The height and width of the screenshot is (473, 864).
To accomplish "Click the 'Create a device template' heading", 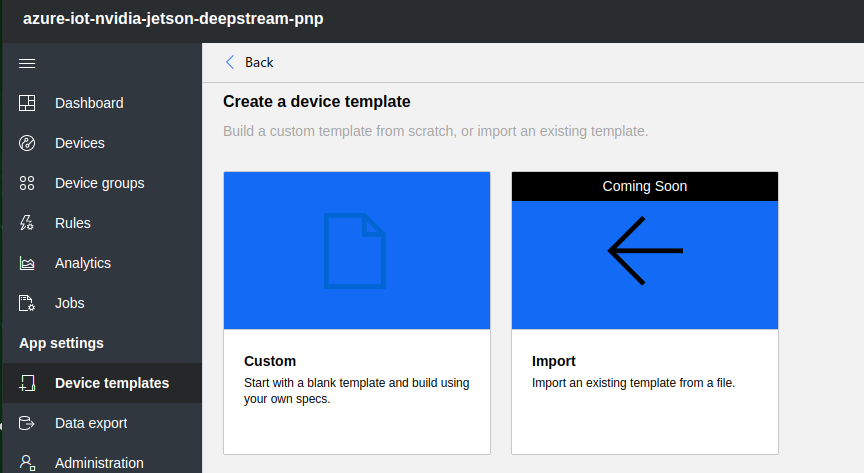I will coord(317,101).
